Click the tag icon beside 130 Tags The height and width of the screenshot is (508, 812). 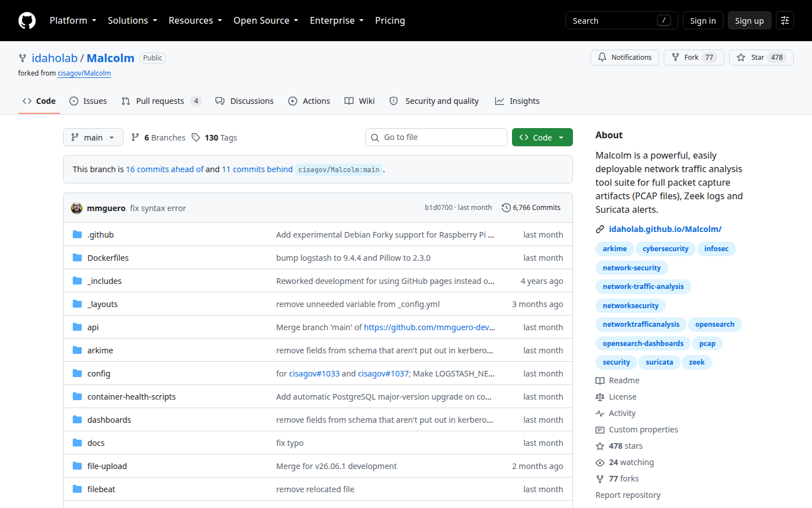196,137
